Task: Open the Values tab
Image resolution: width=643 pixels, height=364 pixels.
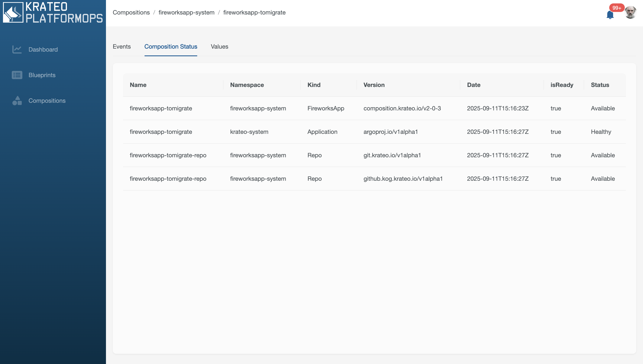Action: coord(219,46)
